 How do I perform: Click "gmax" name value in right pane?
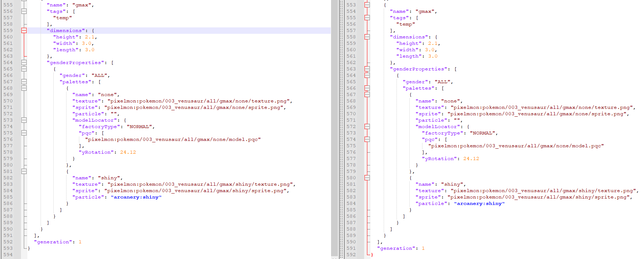(425, 11)
